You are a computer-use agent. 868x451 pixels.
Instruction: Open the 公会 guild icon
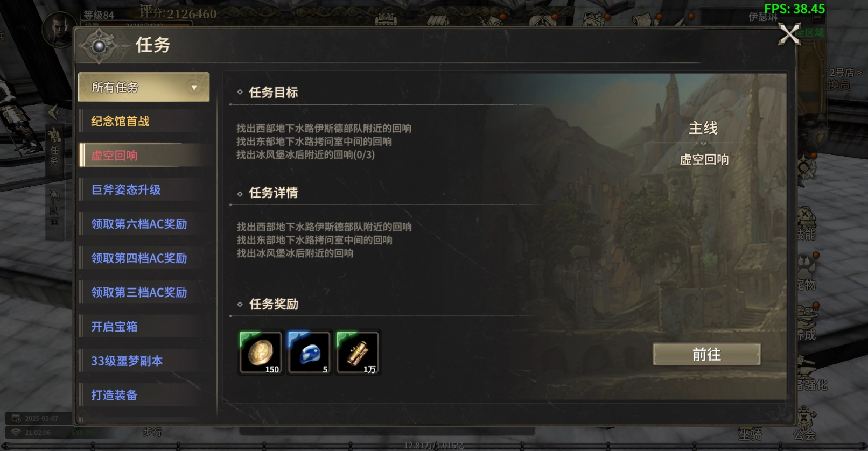[x=804, y=424]
